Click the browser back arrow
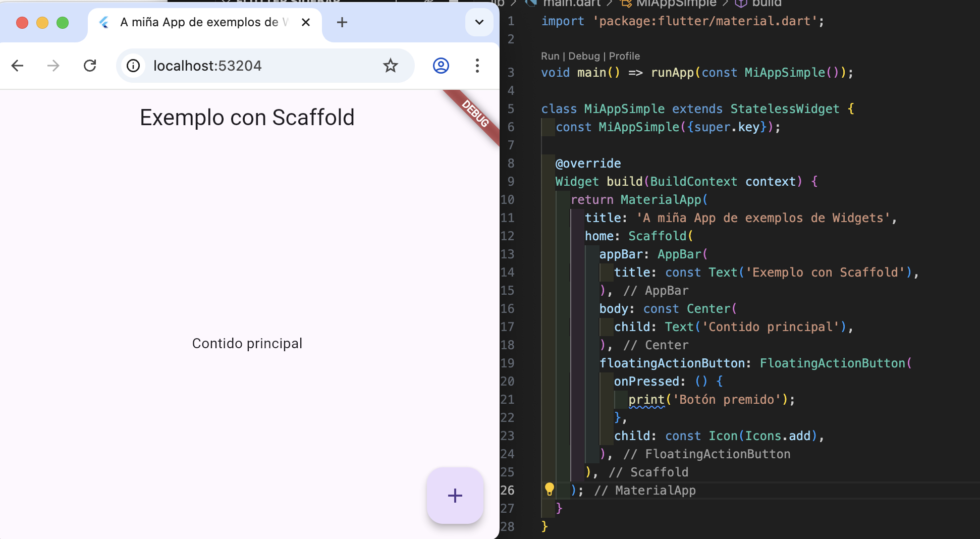Image resolution: width=980 pixels, height=539 pixels. click(18, 66)
